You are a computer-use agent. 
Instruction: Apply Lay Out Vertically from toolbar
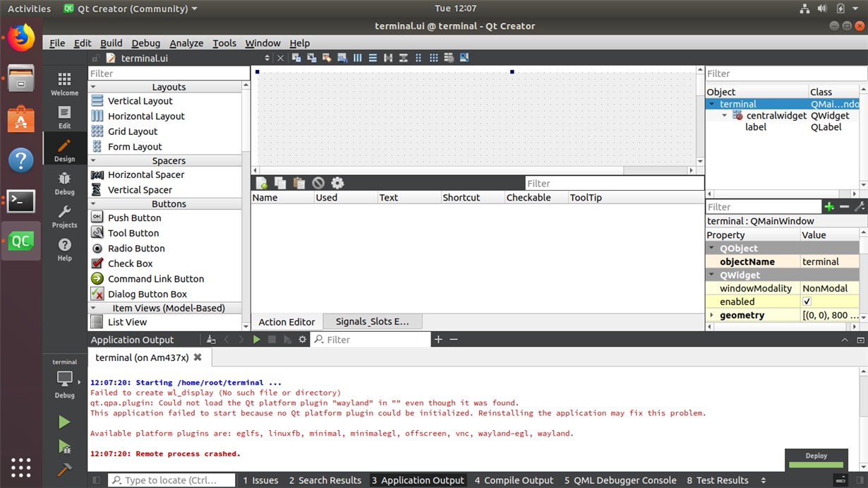[x=373, y=58]
